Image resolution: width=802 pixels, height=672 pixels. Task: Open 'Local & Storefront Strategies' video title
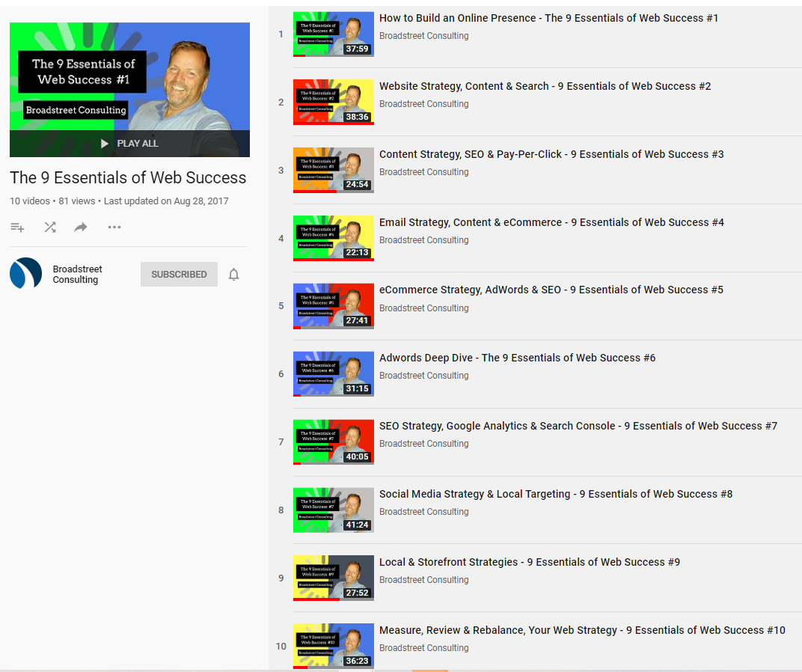tap(530, 563)
